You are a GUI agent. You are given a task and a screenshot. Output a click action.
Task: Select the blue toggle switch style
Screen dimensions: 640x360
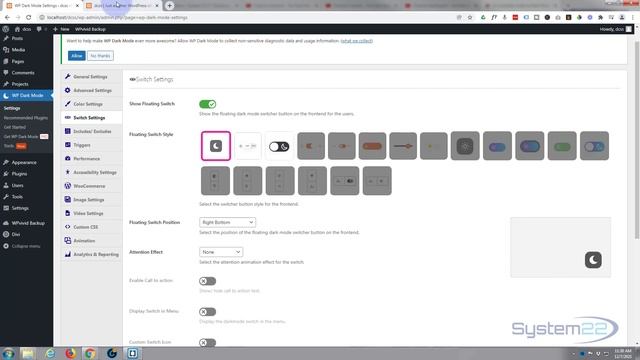click(497, 146)
